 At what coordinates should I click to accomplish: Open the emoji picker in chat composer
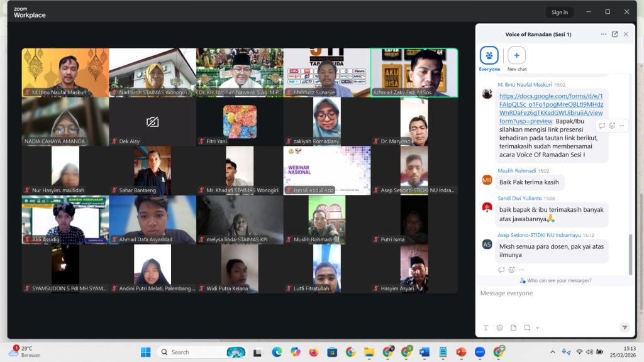pos(499,327)
